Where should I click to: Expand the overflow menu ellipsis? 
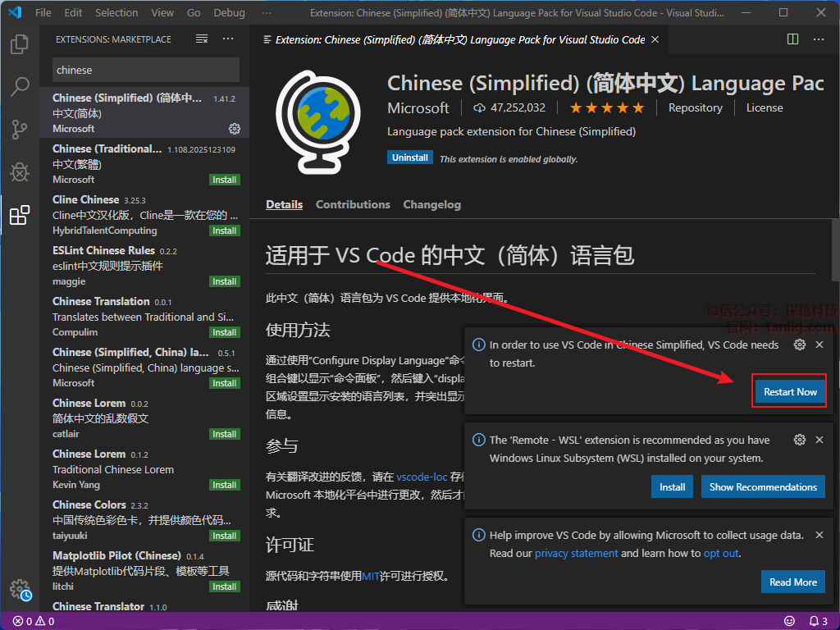coord(267,12)
